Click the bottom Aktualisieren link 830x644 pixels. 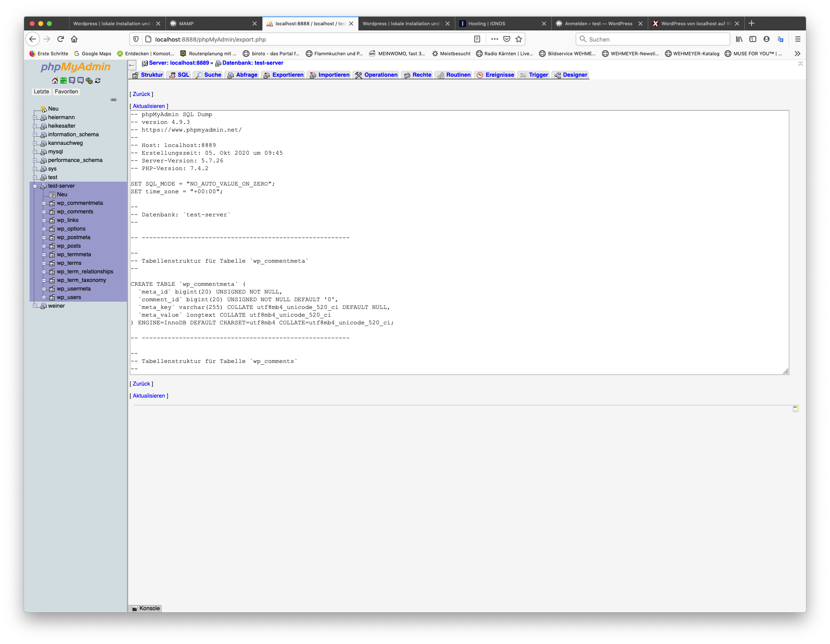point(149,396)
